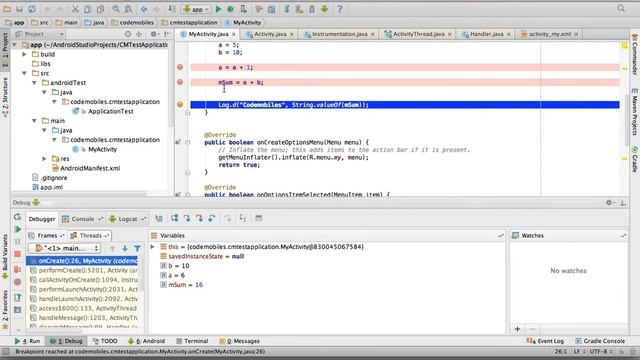This screenshot has height=360, width=640.
Task: Open the Project view dropdown
Action: [39, 34]
